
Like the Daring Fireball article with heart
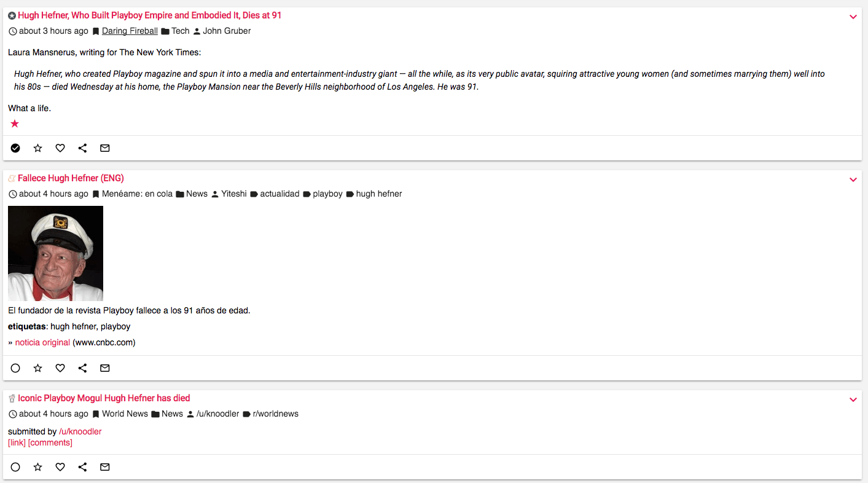point(60,148)
